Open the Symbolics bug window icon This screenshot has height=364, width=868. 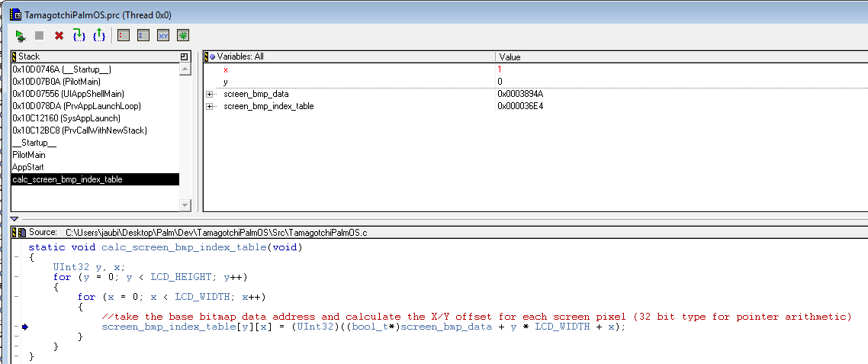(x=183, y=36)
